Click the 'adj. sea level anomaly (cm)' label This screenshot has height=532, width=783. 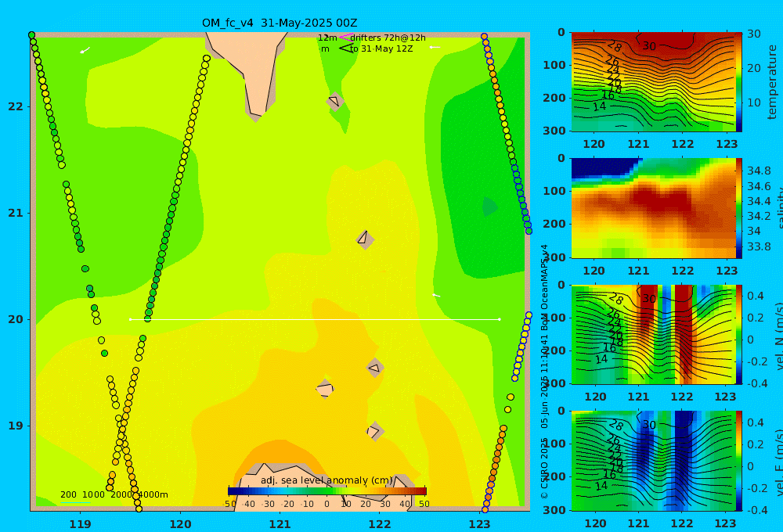(327, 480)
